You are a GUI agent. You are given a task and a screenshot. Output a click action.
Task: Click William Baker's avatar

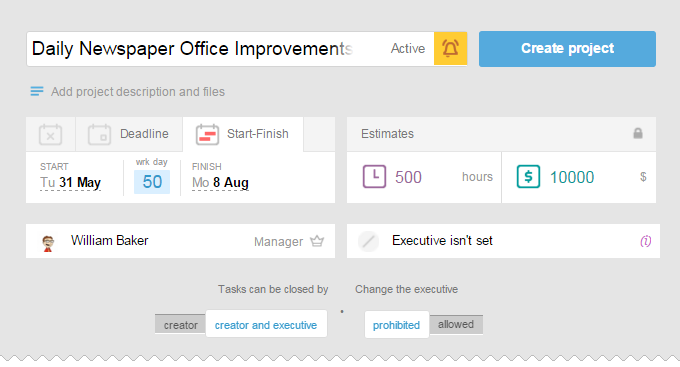pyautogui.click(x=48, y=243)
